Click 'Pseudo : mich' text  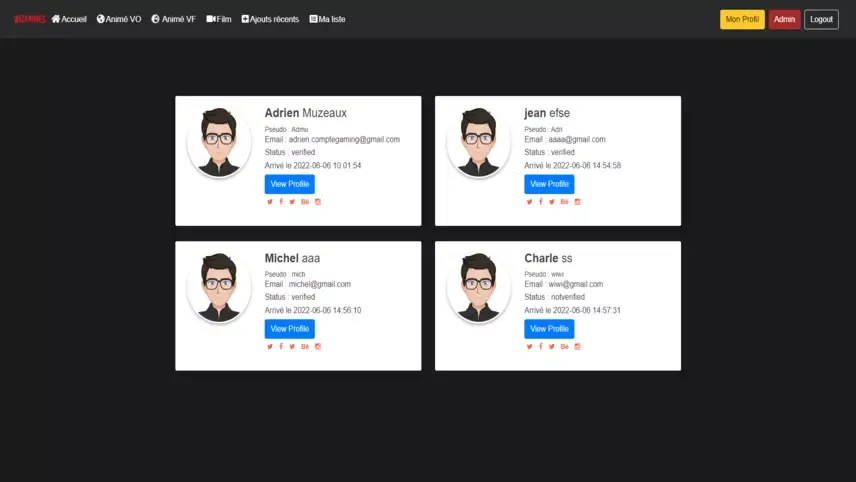(x=285, y=274)
